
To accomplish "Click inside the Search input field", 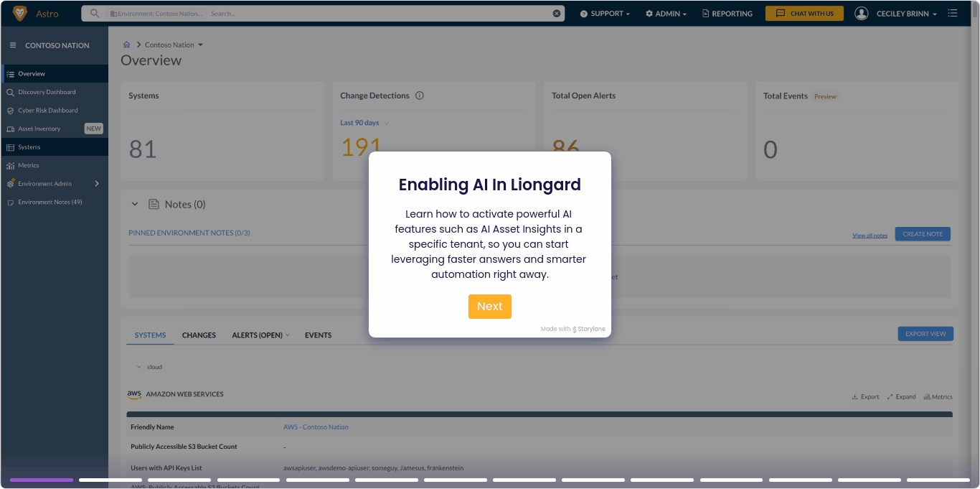I will pos(380,14).
